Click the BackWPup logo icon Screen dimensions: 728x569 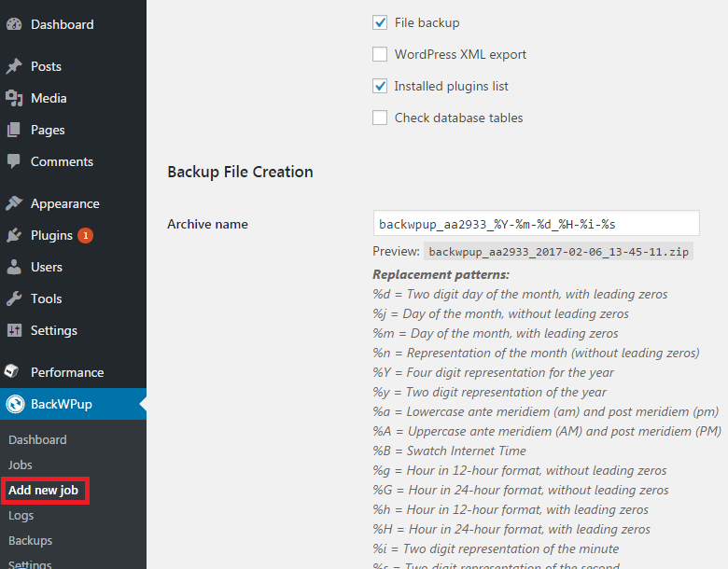point(15,404)
